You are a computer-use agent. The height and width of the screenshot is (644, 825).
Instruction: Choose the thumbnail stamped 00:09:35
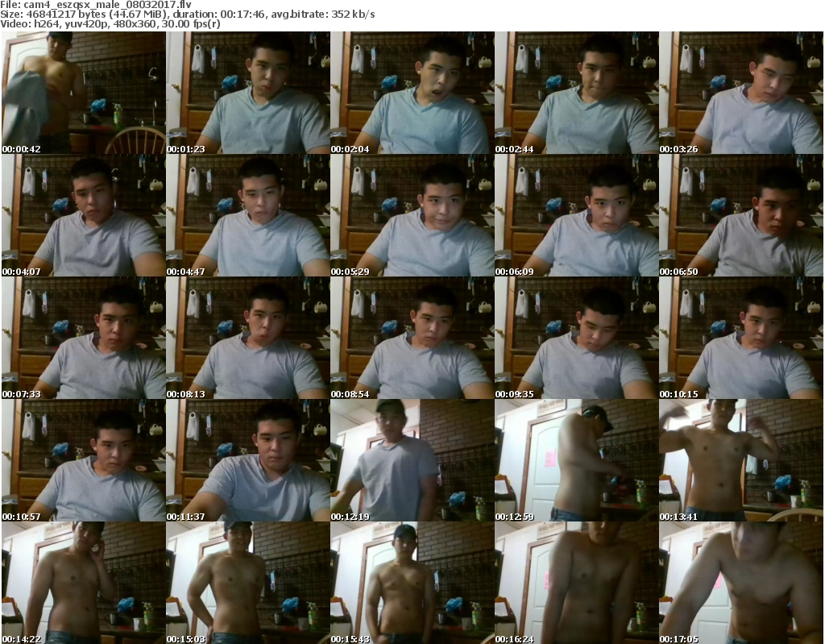(x=576, y=338)
